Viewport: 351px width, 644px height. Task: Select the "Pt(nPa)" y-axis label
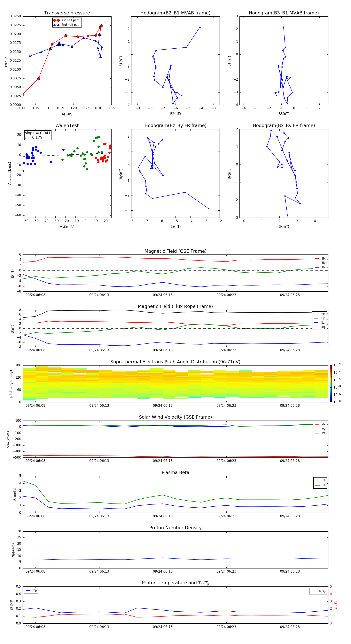click(x=6, y=61)
